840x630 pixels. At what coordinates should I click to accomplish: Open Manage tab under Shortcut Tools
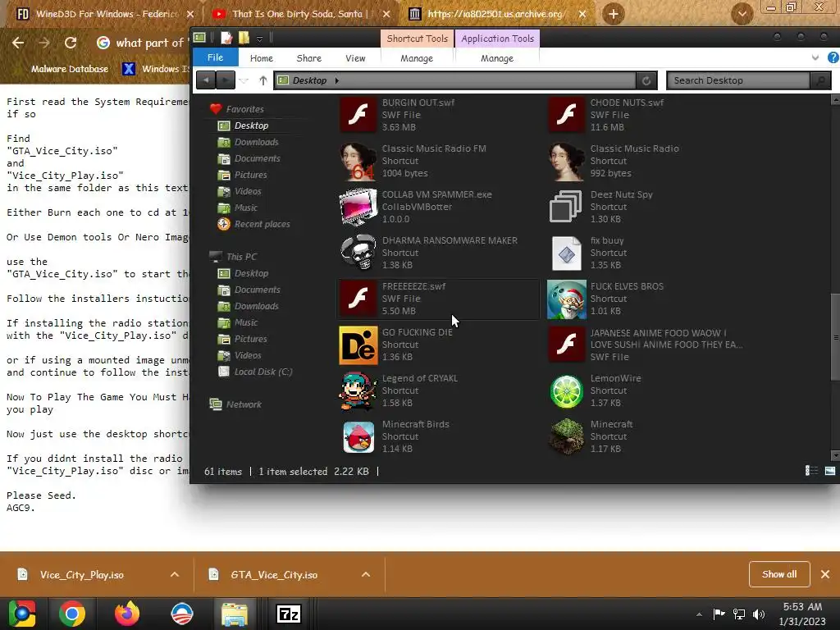point(417,58)
